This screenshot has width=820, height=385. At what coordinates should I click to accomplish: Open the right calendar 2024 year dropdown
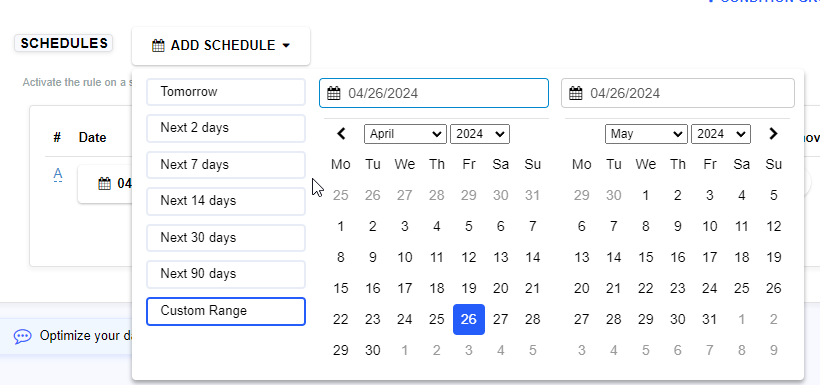(x=721, y=134)
